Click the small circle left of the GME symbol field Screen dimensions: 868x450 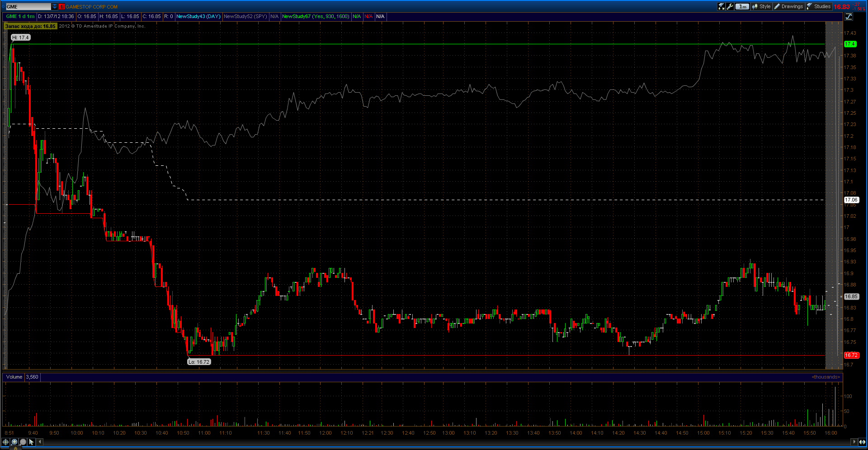3,7
